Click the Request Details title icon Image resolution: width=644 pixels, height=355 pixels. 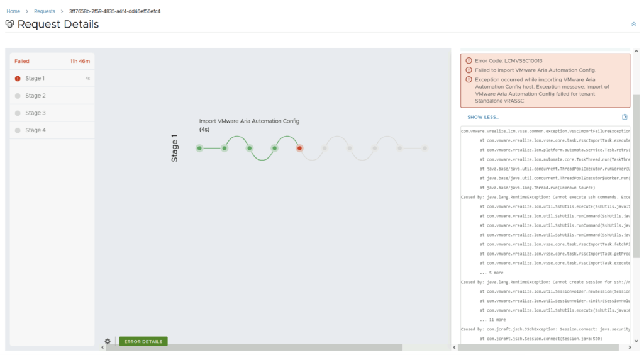[x=9, y=25]
